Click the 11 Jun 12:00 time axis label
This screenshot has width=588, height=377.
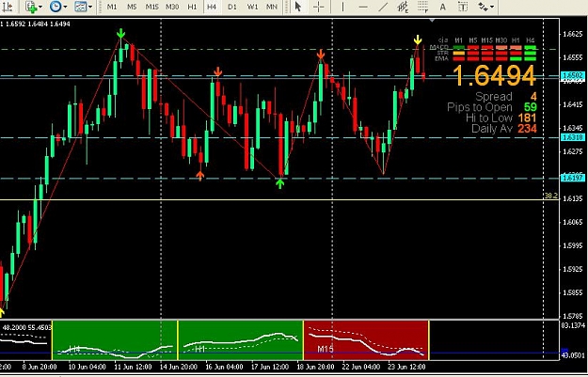coord(133,367)
